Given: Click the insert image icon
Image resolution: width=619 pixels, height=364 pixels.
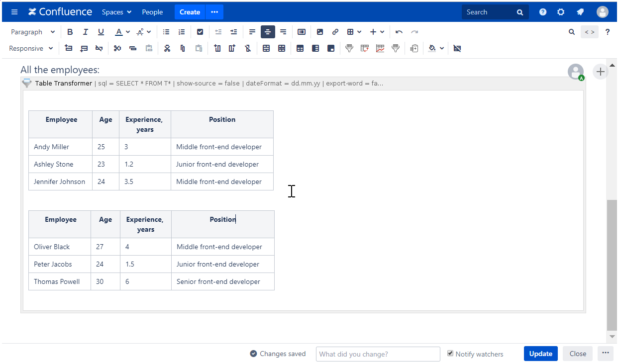Looking at the screenshot, I should click(x=320, y=32).
